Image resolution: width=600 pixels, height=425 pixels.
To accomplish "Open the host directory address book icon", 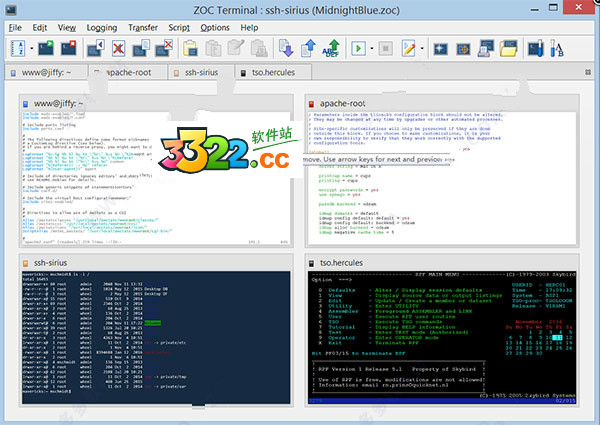I will coord(18,49).
